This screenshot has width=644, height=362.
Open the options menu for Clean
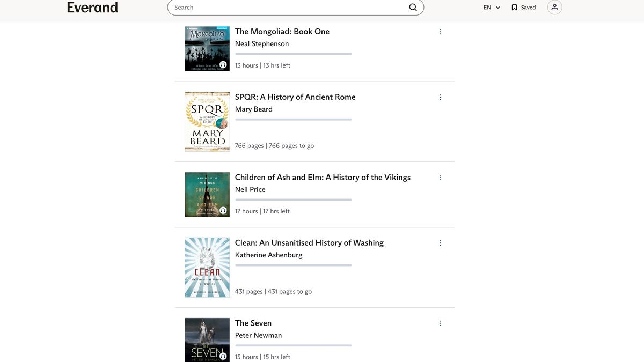[x=440, y=242]
